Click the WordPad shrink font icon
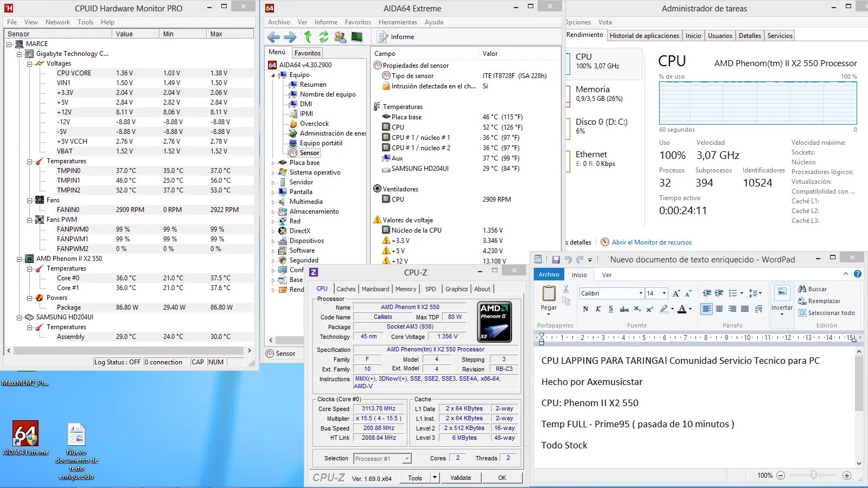 click(688, 293)
